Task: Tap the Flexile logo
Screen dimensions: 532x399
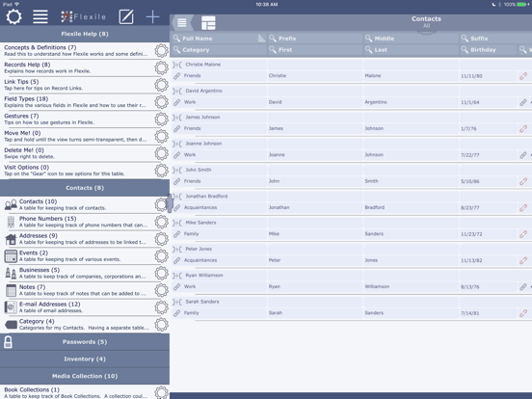Action: click(83, 16)
